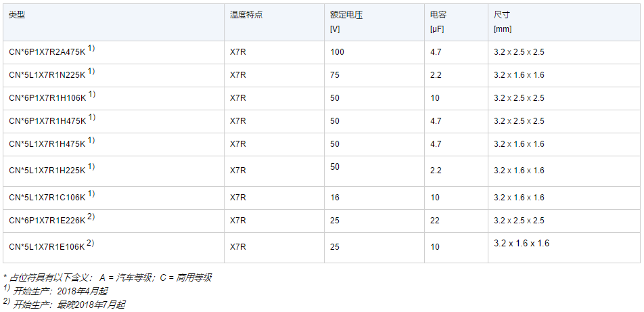Click the 温度特点 column header
This screenshot has width=644, height=312.
pos(246,15)
